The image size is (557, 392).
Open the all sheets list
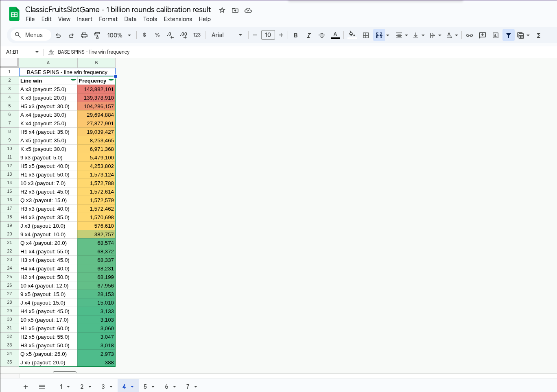[x=42, y=387]
